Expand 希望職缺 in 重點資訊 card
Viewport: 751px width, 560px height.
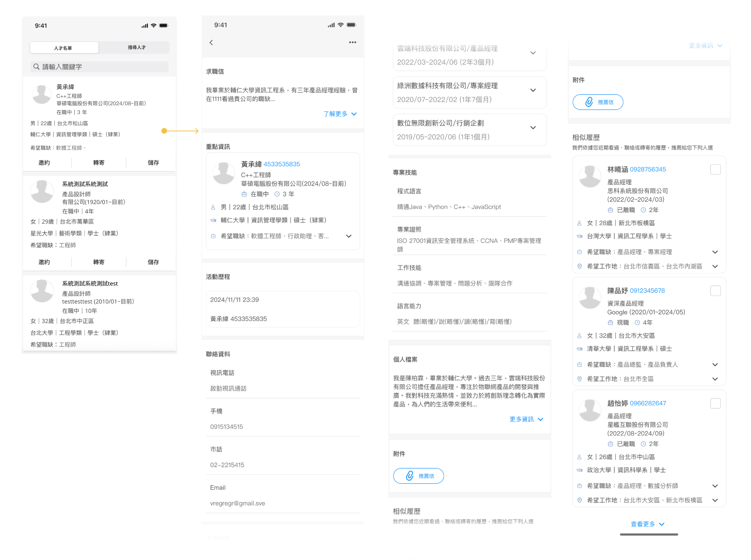348,236
